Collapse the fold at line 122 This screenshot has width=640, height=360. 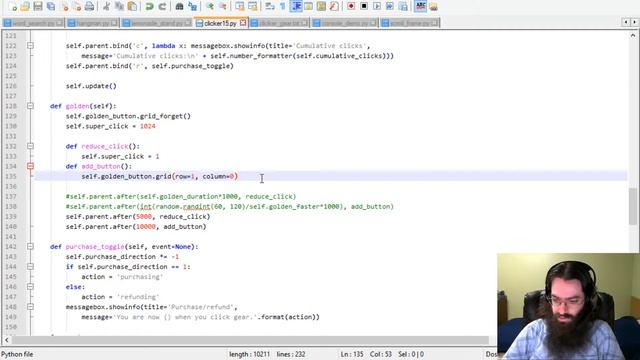point(31,46)
